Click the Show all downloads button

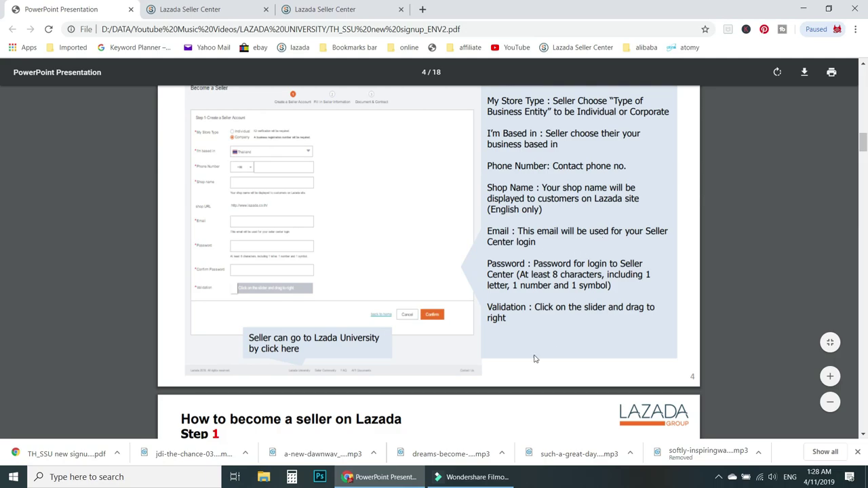pyautogui.click(x=825, y=451)
